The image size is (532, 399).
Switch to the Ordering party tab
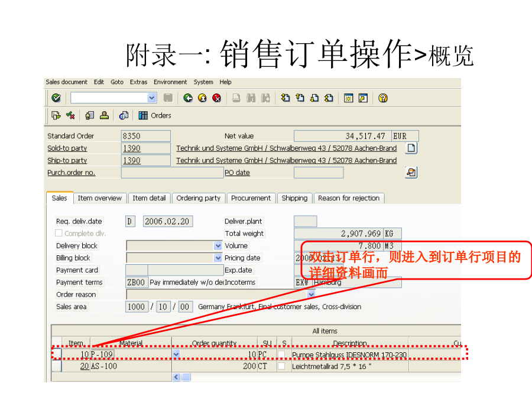click(x=199, y=198)
